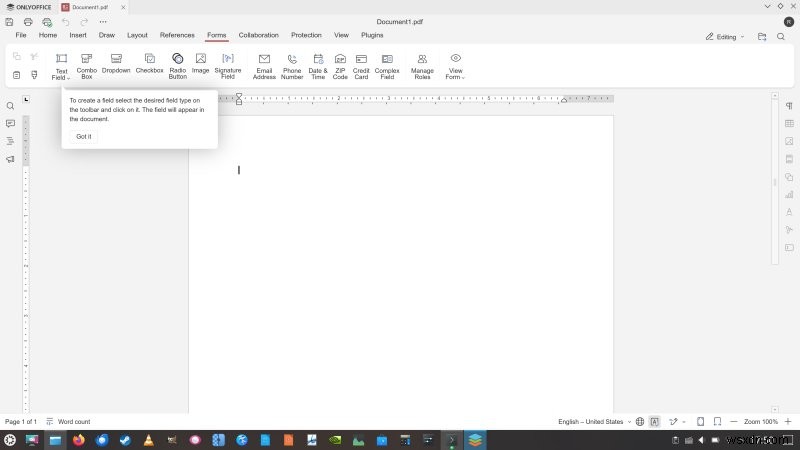The height and width of the screenshot is (450, 800).
Task: Open Manage Roles
Action: (422, 66)
